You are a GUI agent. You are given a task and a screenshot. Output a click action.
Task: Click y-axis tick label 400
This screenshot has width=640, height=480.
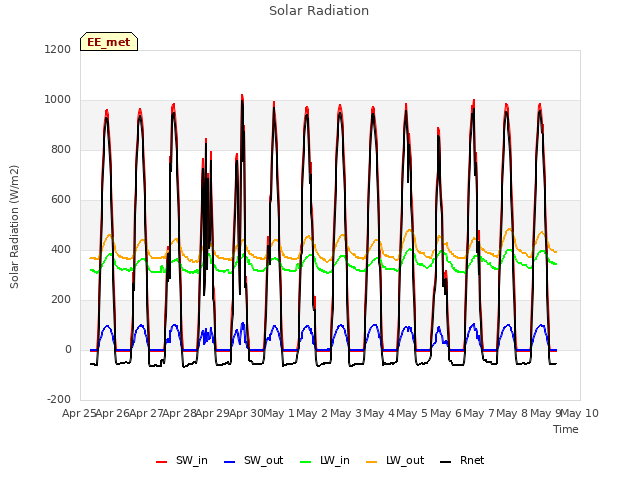(61, 249)
